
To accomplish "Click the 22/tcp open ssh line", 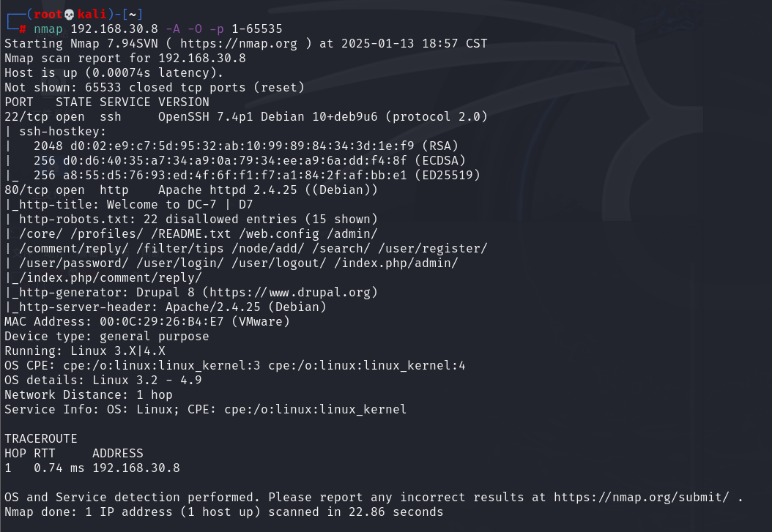I will tap(246, 117).
